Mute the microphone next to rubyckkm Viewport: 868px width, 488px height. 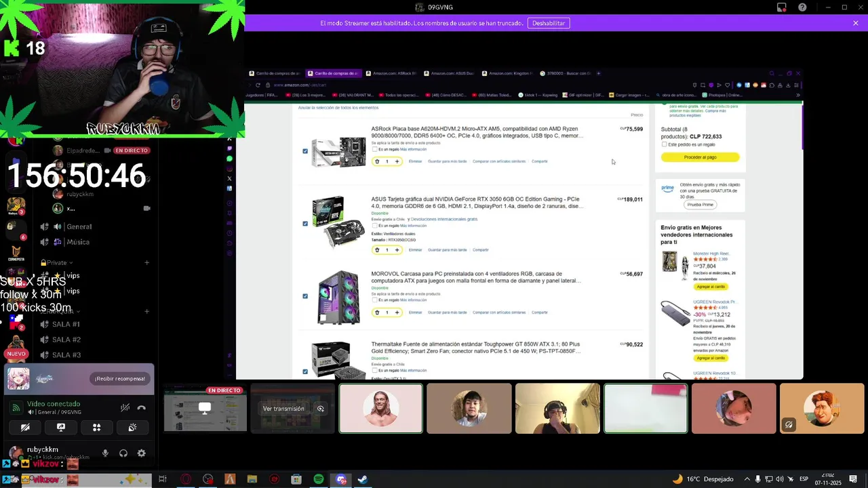tap(105, 453)
